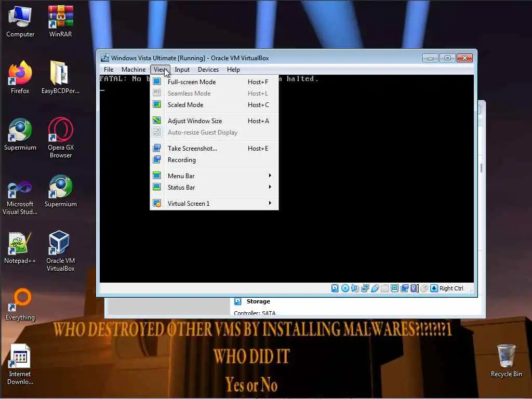
Task: Expand the Menu Bar submenu arrow
Action: click(x=270, y=176)
